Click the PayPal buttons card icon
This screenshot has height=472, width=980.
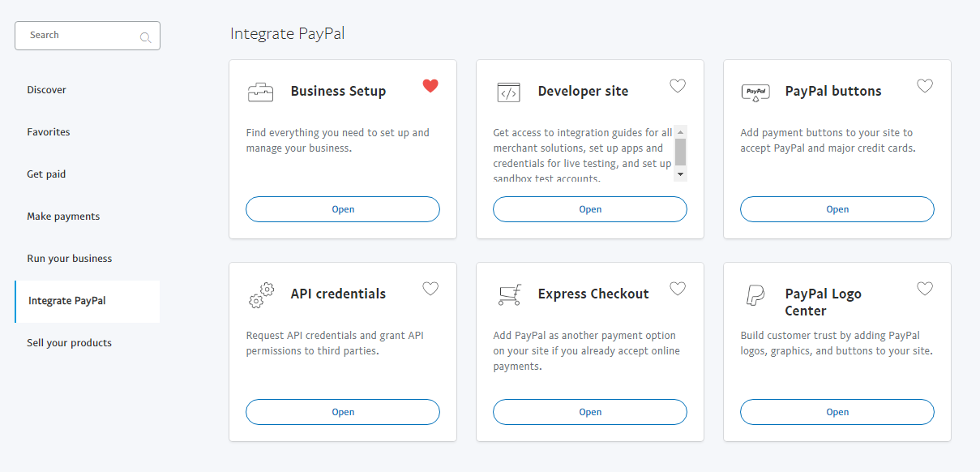[755, 92]
